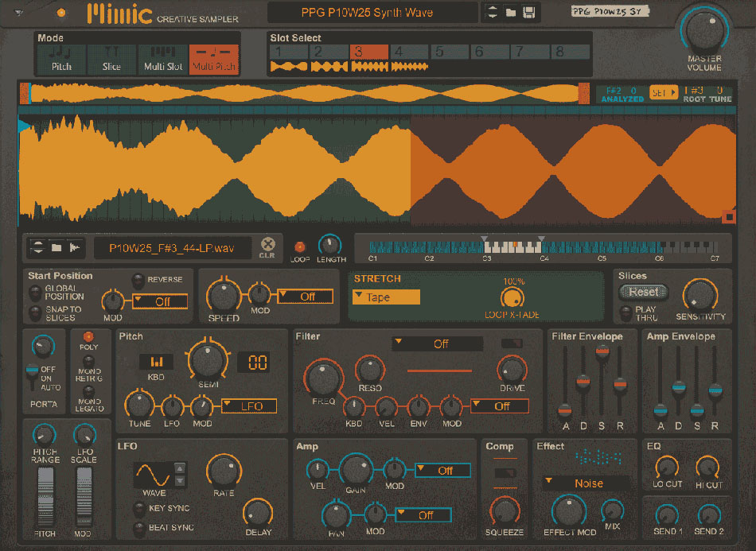Screen dimensions: 756x551
Task: Select Multi Pitch mode
Action: [214, 60]
